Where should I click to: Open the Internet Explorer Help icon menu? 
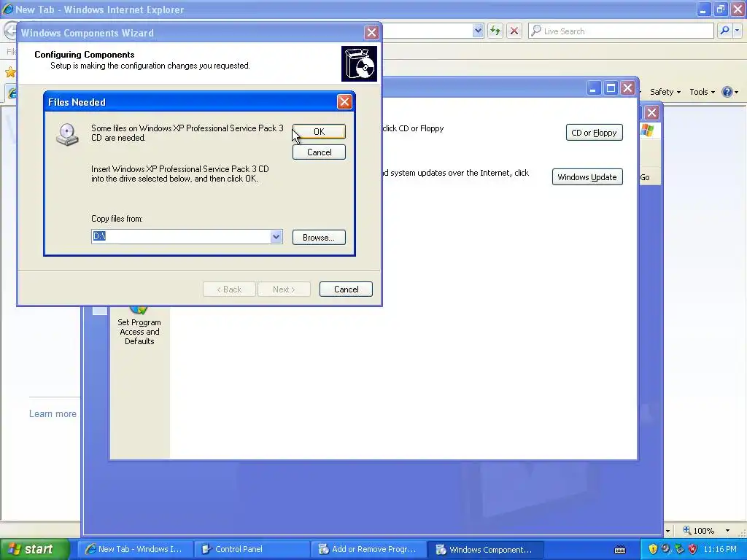click(729, 92)
